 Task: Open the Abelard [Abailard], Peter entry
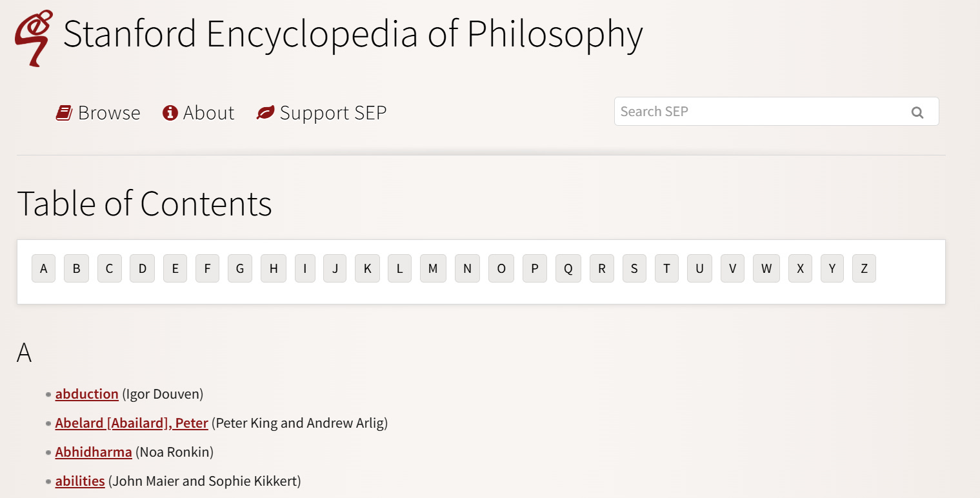[132, 423]
